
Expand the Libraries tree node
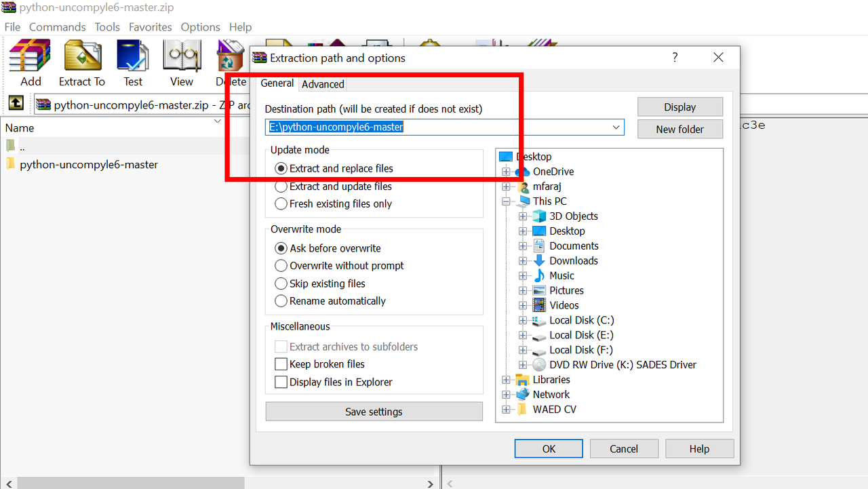point(506,380)
